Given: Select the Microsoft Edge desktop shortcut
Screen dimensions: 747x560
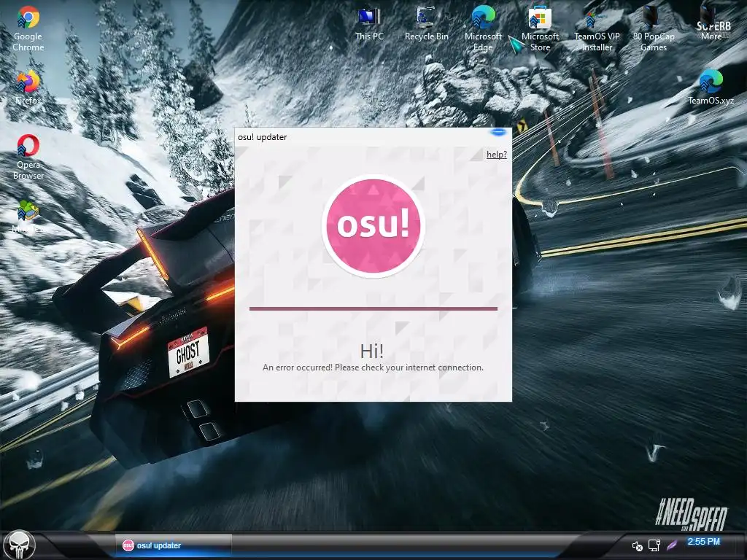Looking at the screenshot, I should pyautogui.click(x=483, y=28).
